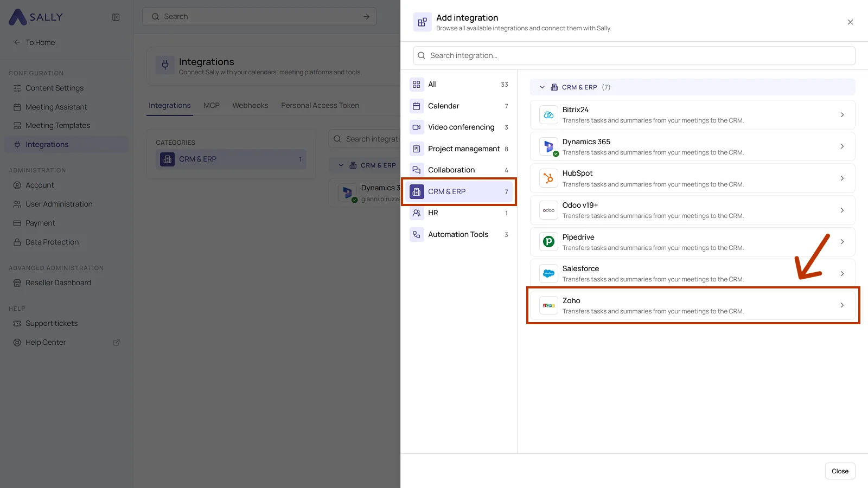Open Account settings in sidebar
Viewport: 868px width, 488px height.
[x=66, y=185]
